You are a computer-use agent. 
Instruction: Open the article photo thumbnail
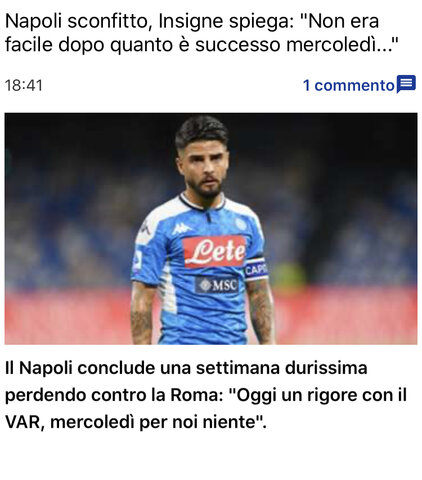[x=211, y=229]
